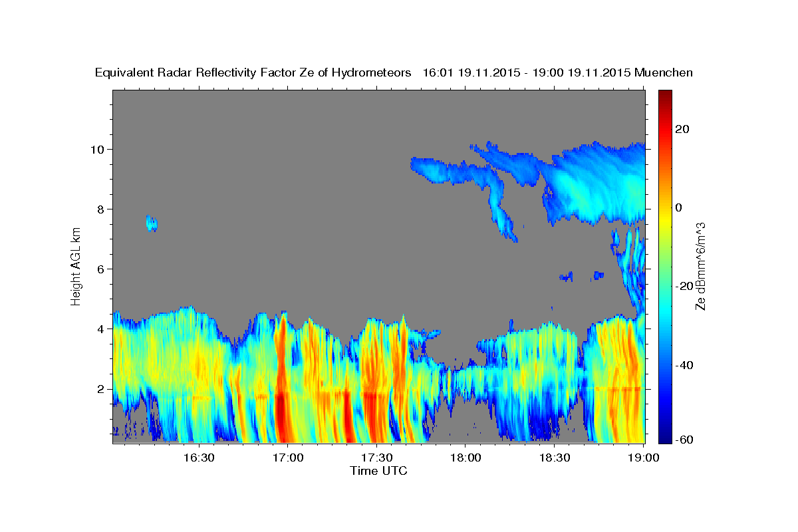Click the colorbar label '20'
The height and width of the screenshot is (532, 798).
[682, 129]
